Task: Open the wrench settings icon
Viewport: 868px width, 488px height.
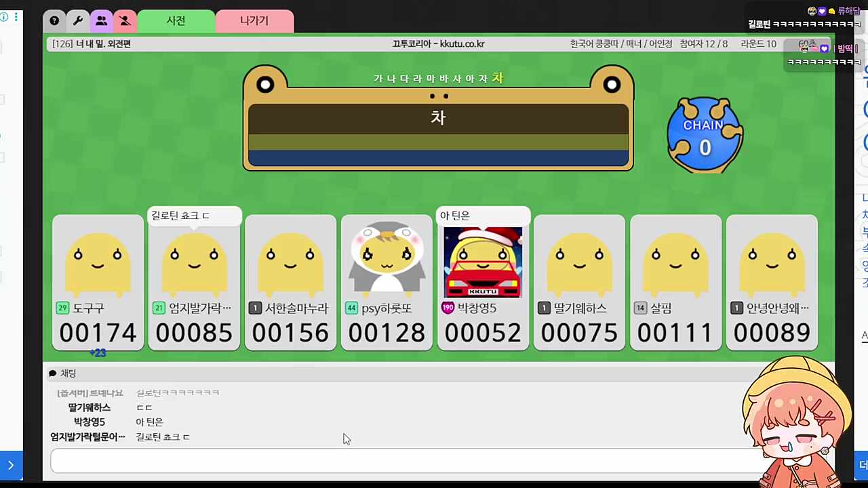Action: [78, 21]
